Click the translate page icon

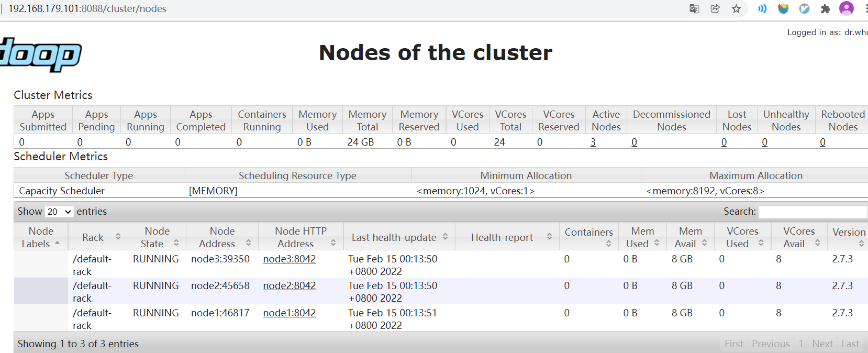(694, 8)
